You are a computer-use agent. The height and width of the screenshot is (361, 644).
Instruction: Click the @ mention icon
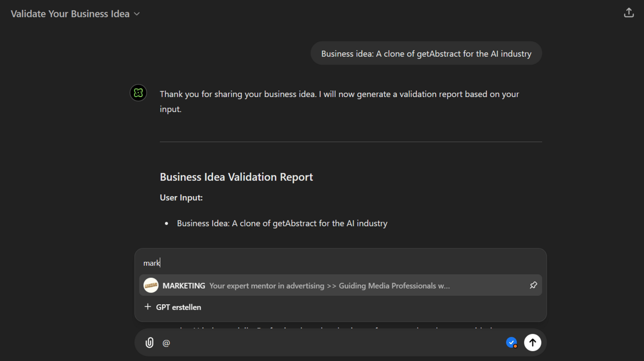tap(166, 343)
